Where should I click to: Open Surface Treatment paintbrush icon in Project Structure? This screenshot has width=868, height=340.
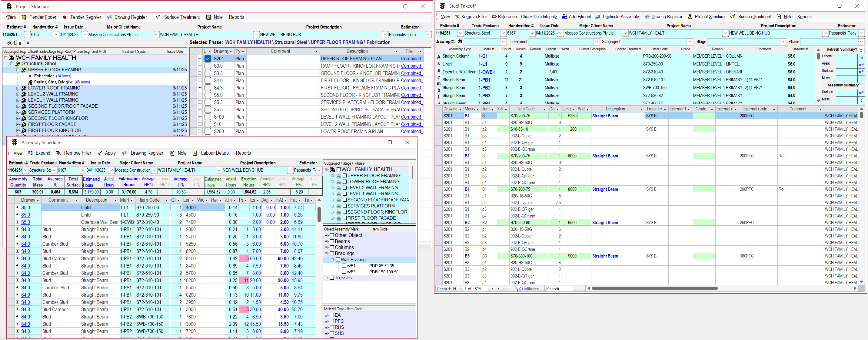pos(158,17)
